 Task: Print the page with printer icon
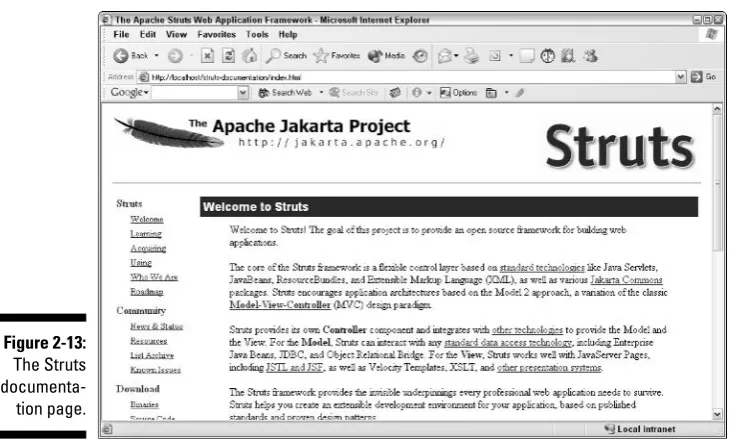pos(472,56)
